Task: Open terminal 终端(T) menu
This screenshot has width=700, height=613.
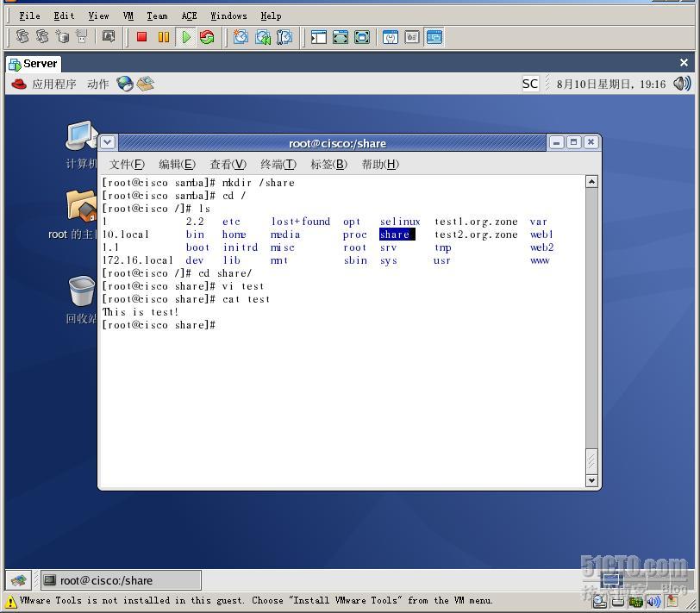Action: tap(278, 165)
